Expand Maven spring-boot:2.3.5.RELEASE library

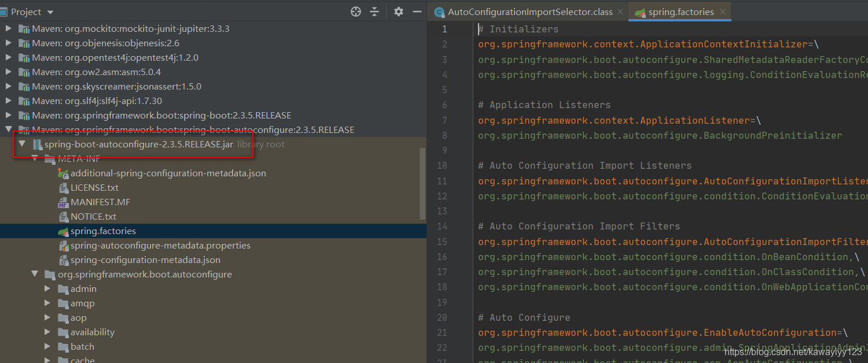tap(8, 115)
